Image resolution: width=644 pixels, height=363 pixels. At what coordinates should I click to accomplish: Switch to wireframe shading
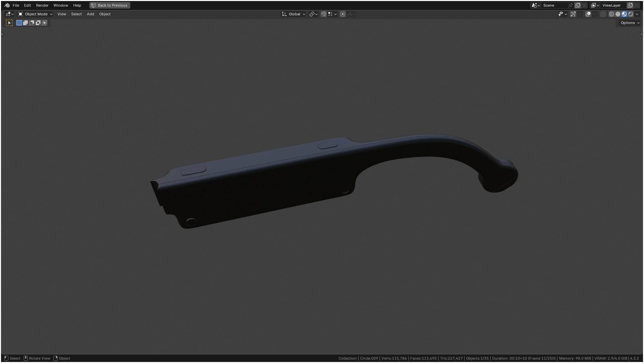[x=612, y=14]
